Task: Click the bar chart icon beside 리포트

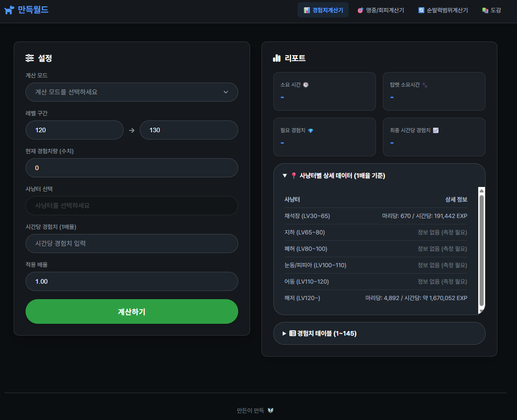Action: (277, 58)
